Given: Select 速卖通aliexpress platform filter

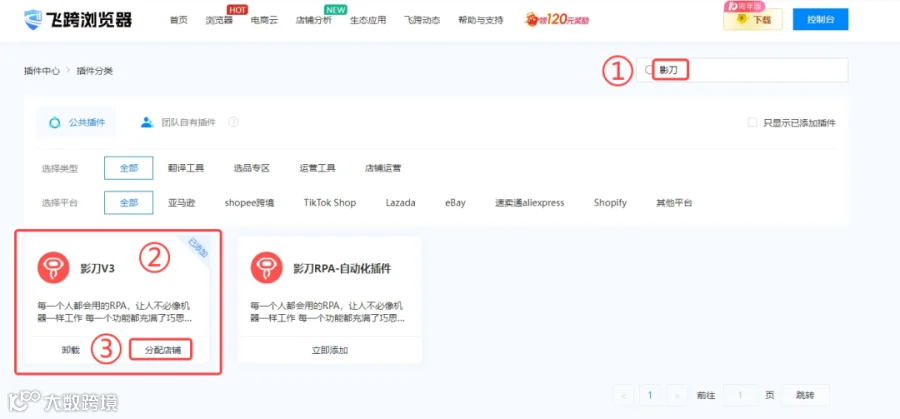Looking at the screenshot, I should coord(530,203).
